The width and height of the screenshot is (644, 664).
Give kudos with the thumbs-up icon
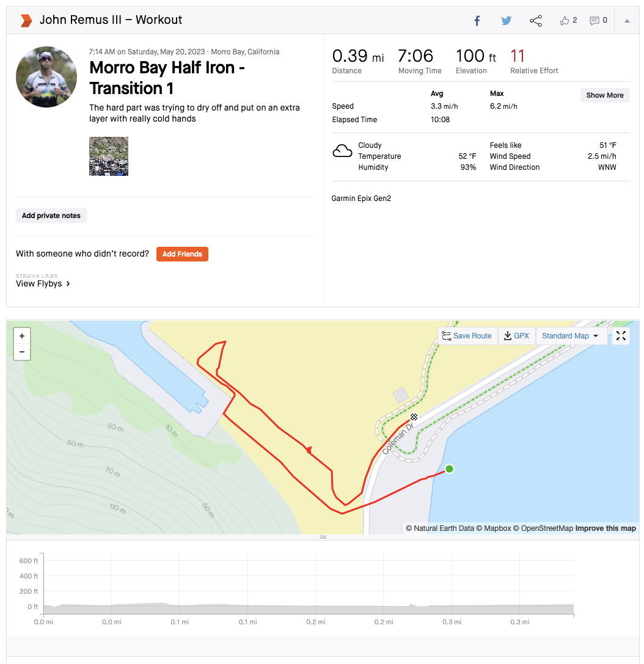pos(565,21)
